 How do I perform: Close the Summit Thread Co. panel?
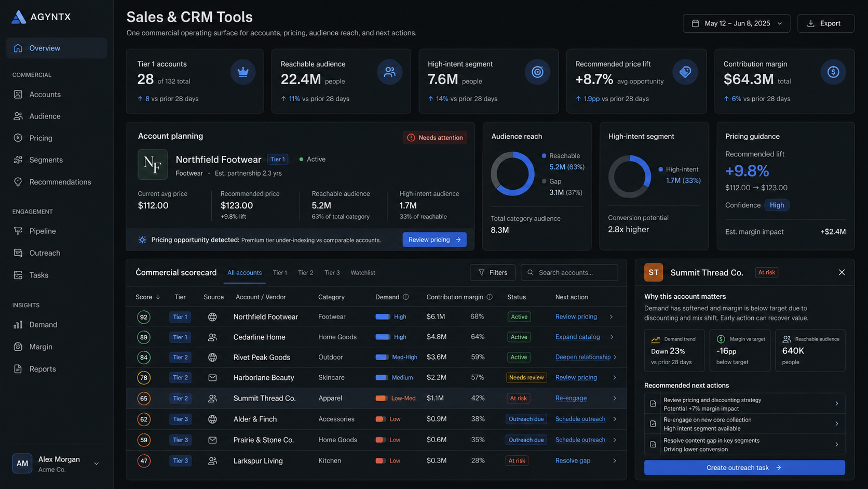pyautogui.click(x=842, y=272)
